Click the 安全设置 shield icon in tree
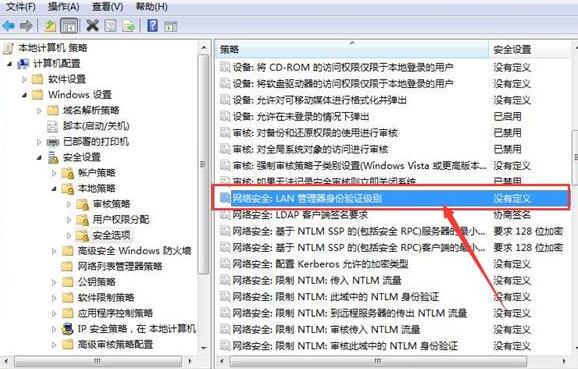The image size is (578, 369). tap(53, 157)
